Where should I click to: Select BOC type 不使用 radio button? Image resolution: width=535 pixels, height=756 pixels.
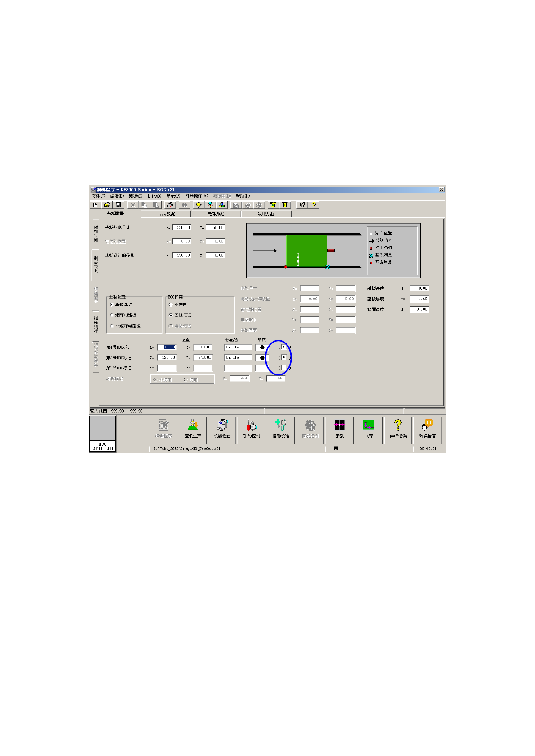(171, 304)
